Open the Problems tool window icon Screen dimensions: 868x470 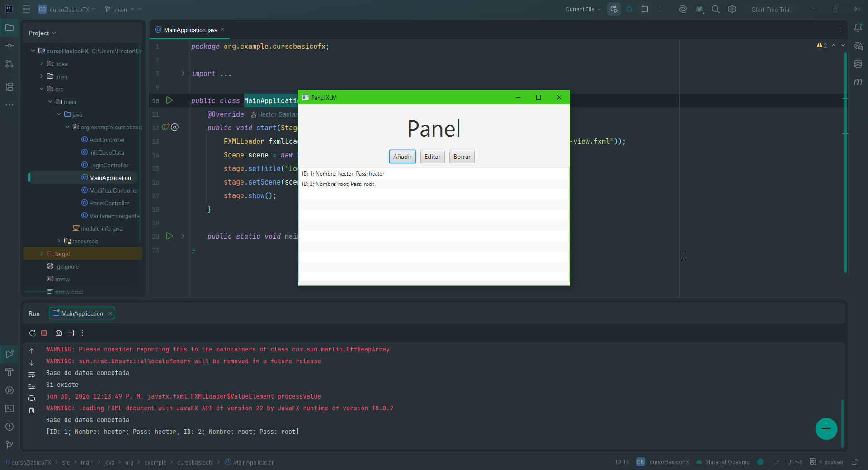[9, 426]
